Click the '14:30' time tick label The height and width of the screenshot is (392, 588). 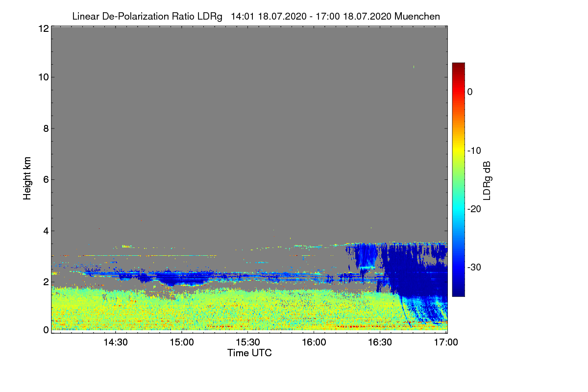(116, 343)
